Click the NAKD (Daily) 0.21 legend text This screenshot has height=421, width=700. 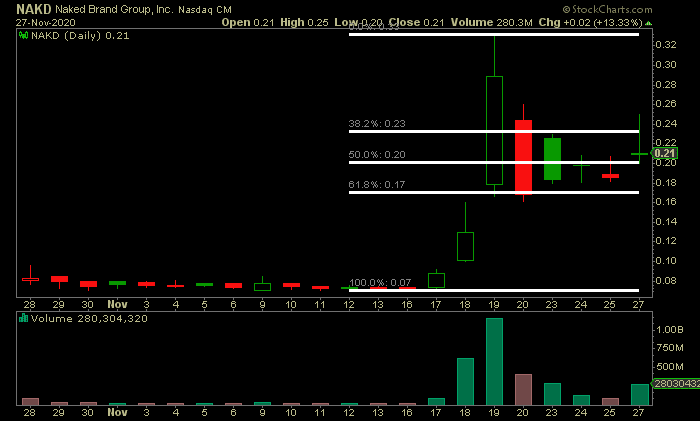(80, 36)
